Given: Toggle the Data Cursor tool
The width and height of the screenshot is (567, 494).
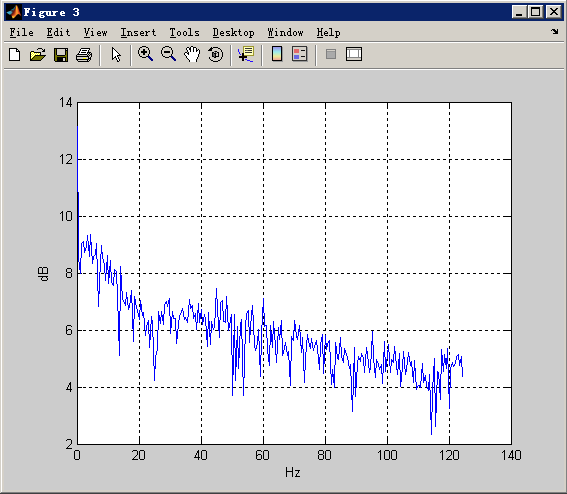Looking at the screenshot, I should pyautogui.click(x=246, y=54).
